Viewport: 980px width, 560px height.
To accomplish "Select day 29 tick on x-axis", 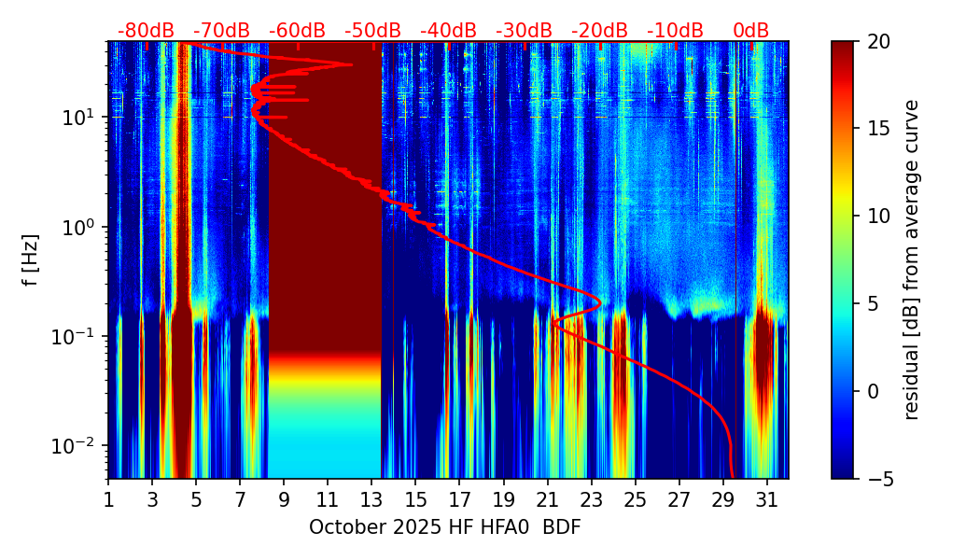I will pyautogui.click(x=723, y=498).
